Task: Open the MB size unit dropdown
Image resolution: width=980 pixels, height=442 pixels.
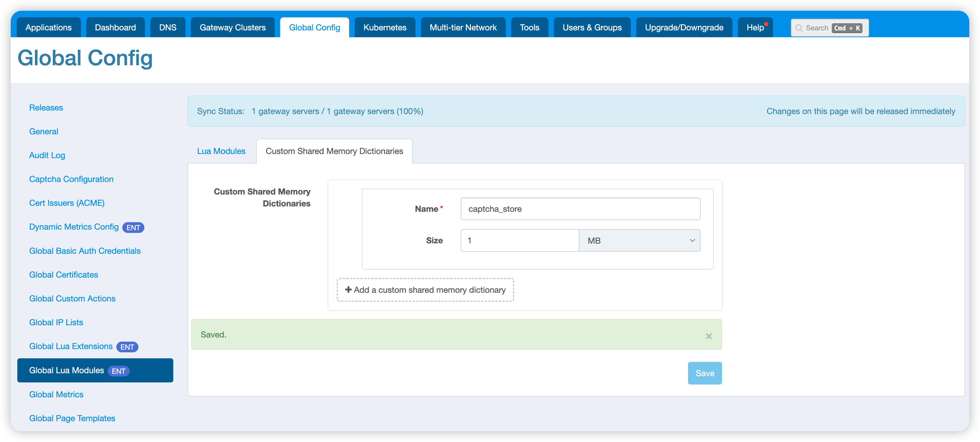Action: [x=639, y=240]
